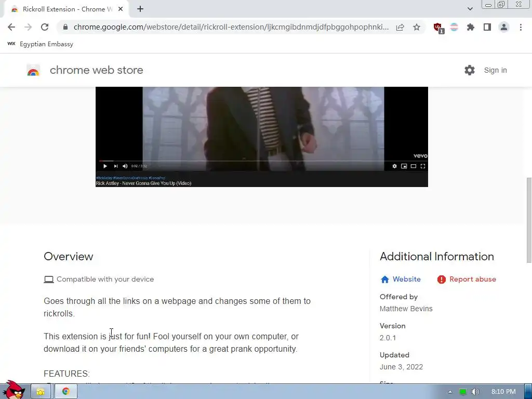
Task: Bookmark this page with the star
Action: click(x=417, y=27)
